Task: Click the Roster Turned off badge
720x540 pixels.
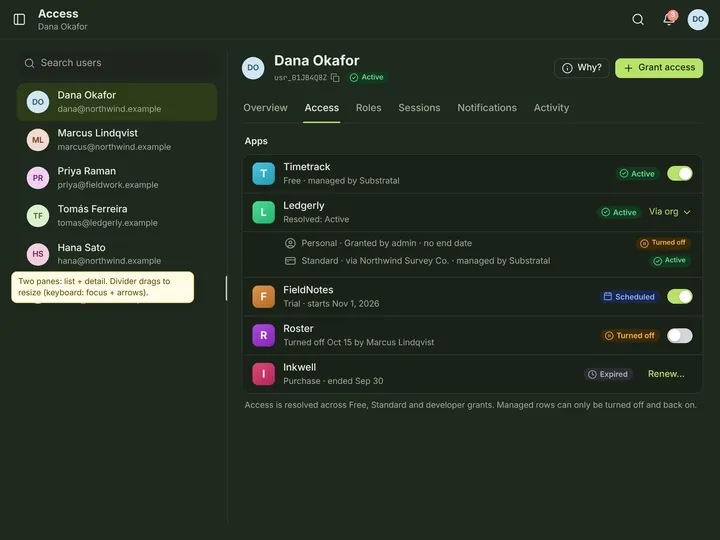Action: 630,335
